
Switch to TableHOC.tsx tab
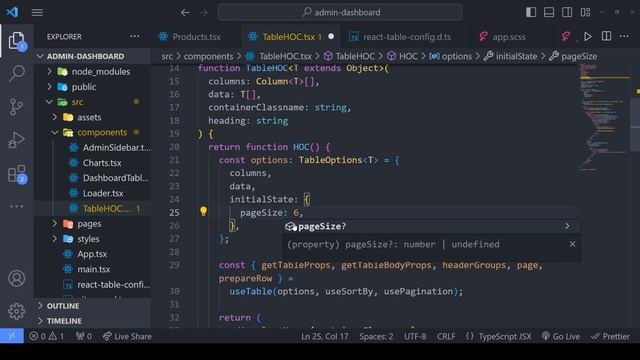point(291,37)
